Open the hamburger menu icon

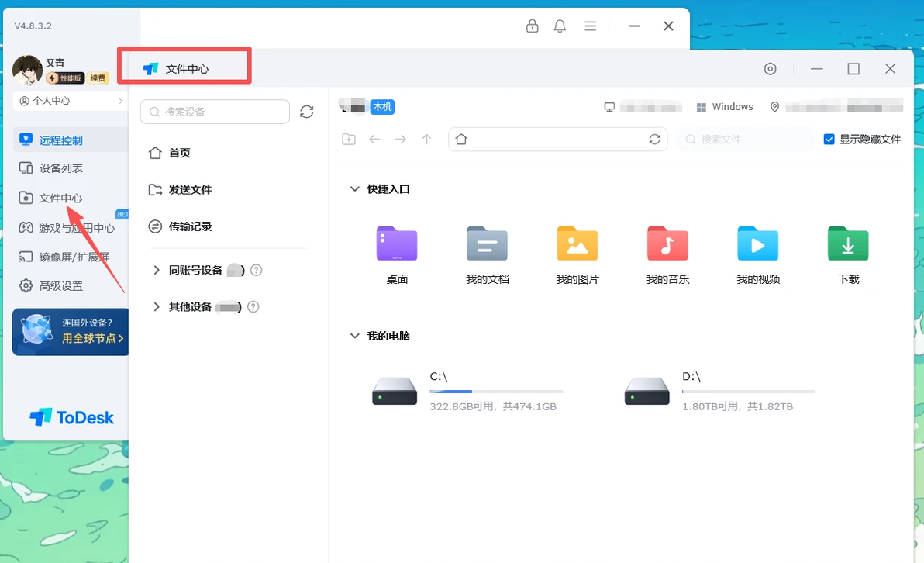pyautogui.click(x=590, y=26)
